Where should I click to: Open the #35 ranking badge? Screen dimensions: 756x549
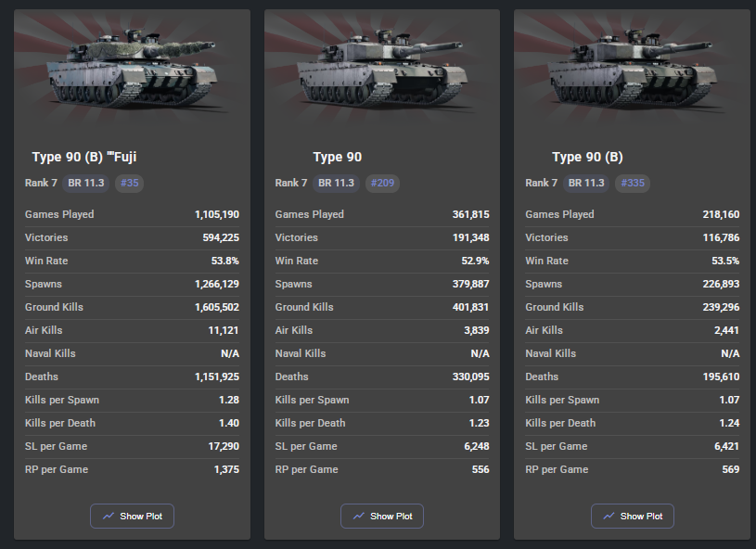[129, 184]
